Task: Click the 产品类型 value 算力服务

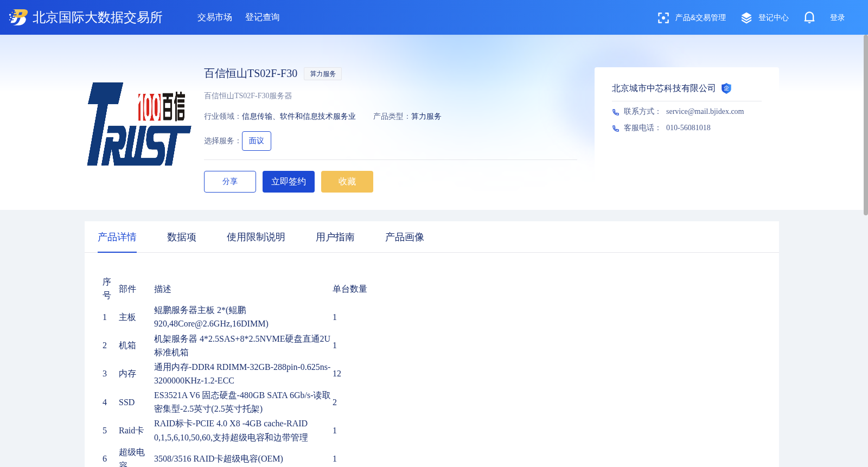Action: tap(426, 116)
